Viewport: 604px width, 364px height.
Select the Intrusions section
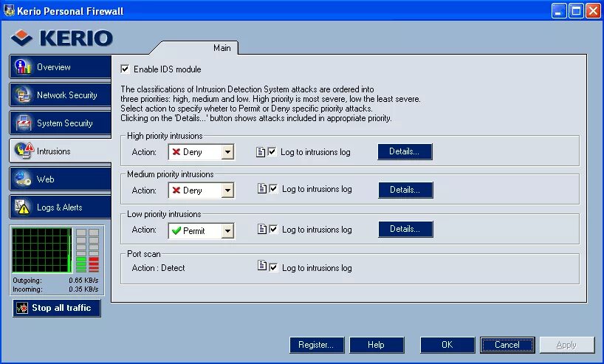tap(60, 151)
